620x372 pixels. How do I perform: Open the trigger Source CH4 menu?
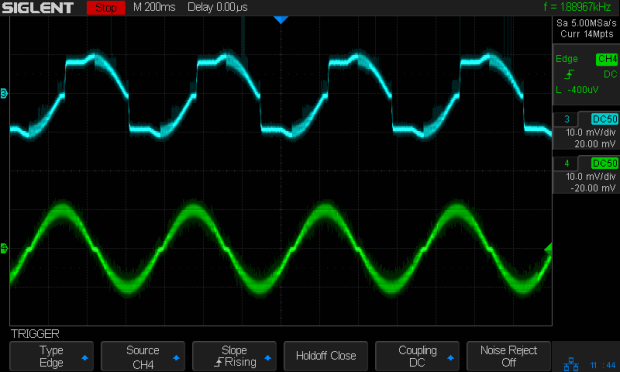click(x=143, y=356)
